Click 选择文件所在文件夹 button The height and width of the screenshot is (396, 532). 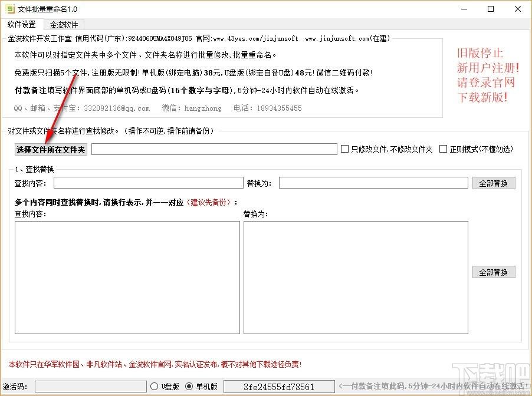tap(51, 150)
